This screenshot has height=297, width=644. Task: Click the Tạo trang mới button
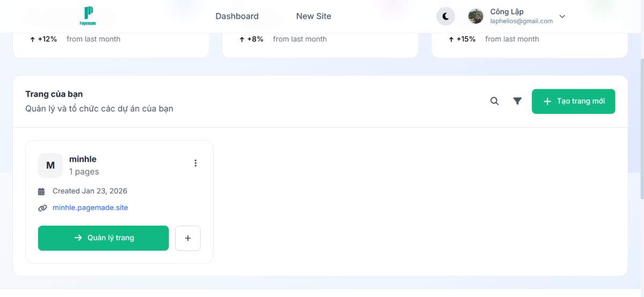(573, 101)
